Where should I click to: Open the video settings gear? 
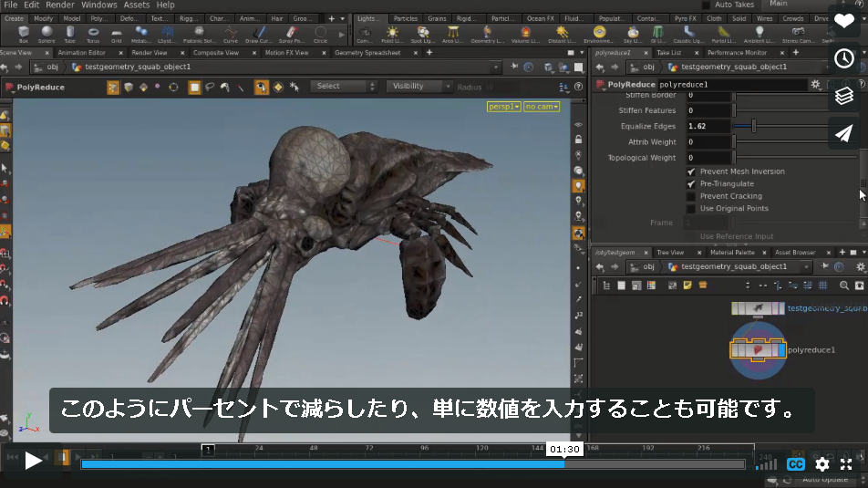822,464
